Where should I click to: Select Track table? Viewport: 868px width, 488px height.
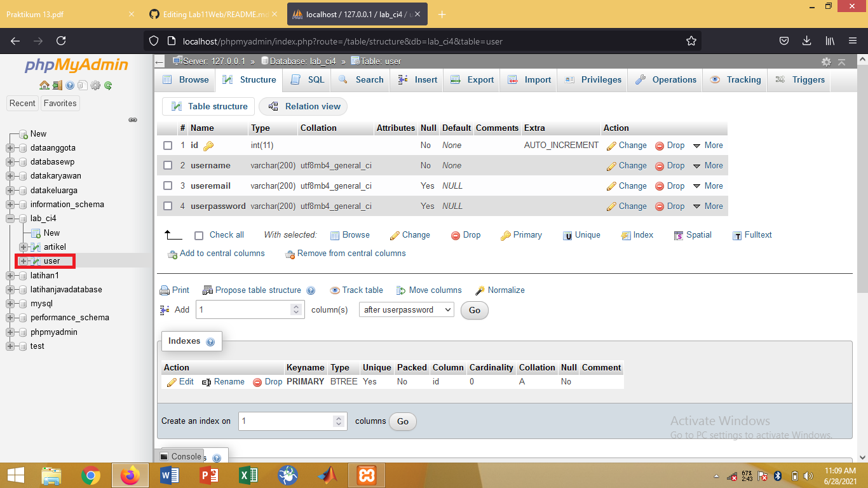tap(356, 290)
